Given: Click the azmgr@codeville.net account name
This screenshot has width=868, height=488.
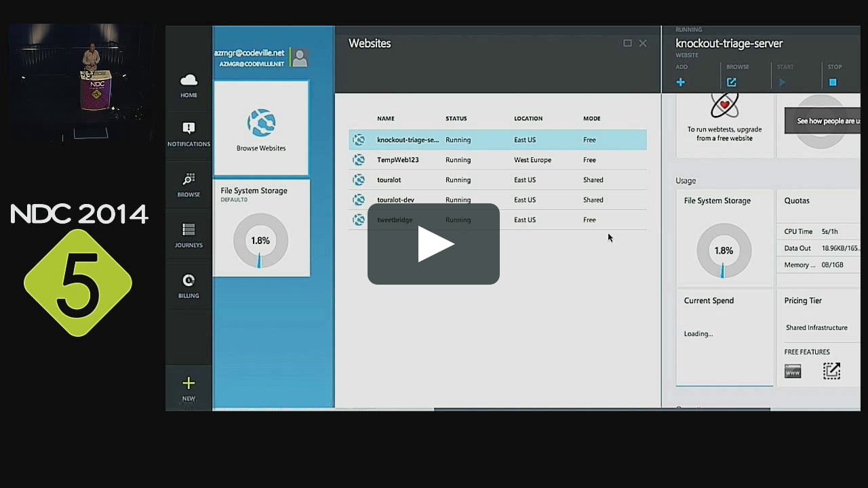Looking at the screenshot, I should click(x=250, y=53).
